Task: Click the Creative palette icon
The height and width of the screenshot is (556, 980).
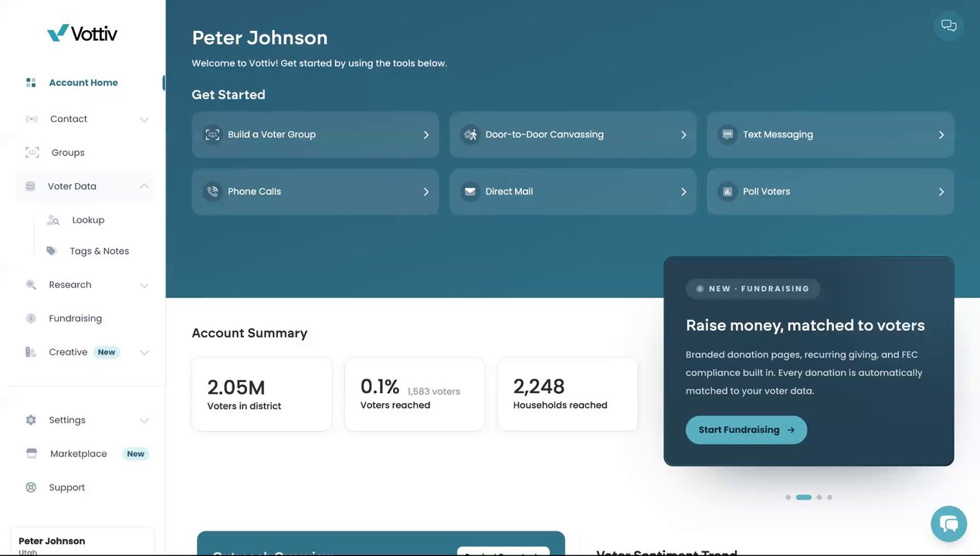Action: click(31, 352)
